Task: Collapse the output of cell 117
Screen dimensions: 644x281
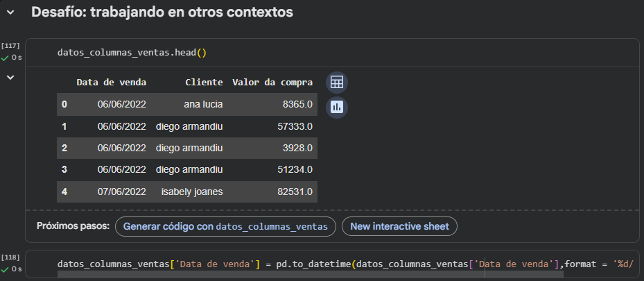Action: point(10,77)
